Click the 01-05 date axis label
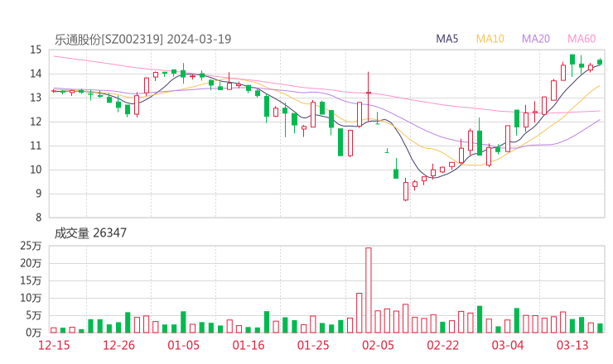Viewport: 613px width, 364px height. (183, 345)
